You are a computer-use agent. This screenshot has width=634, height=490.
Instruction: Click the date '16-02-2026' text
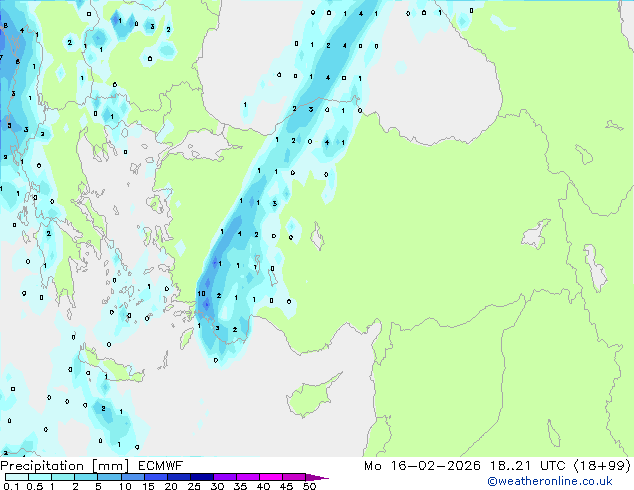pos(435,466)
